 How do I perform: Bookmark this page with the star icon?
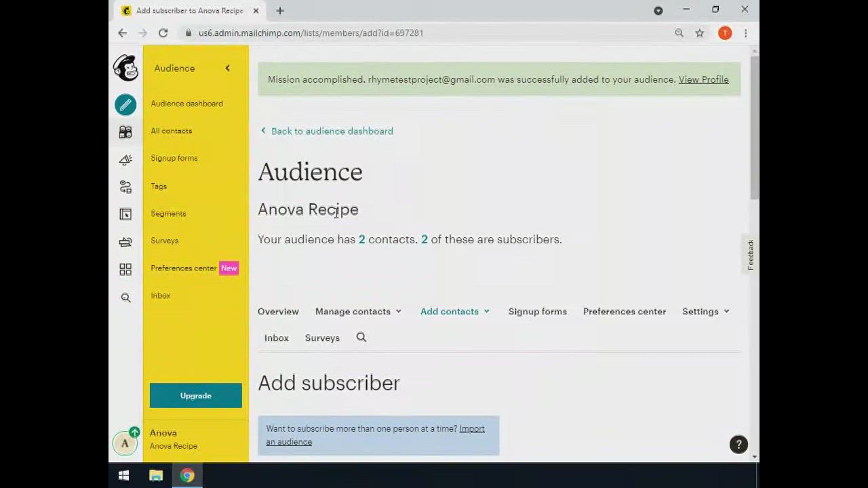(699, 33)
